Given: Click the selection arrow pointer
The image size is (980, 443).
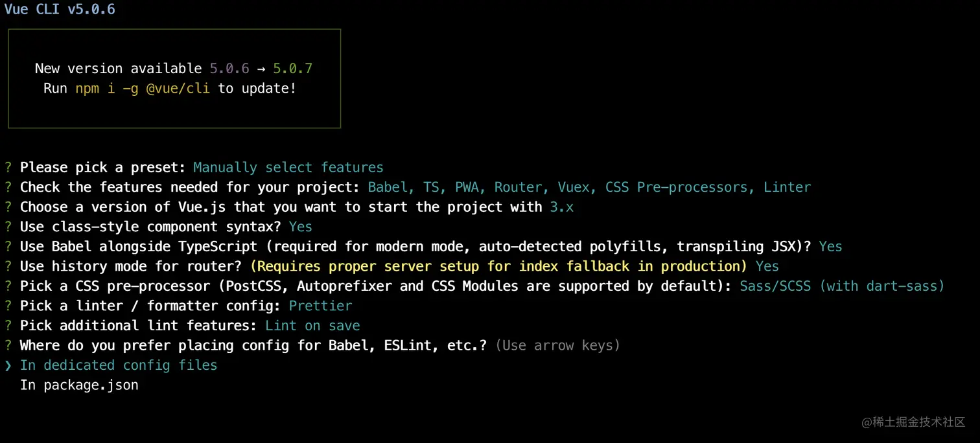Looking at the screenshot, I should click(8, 365).
